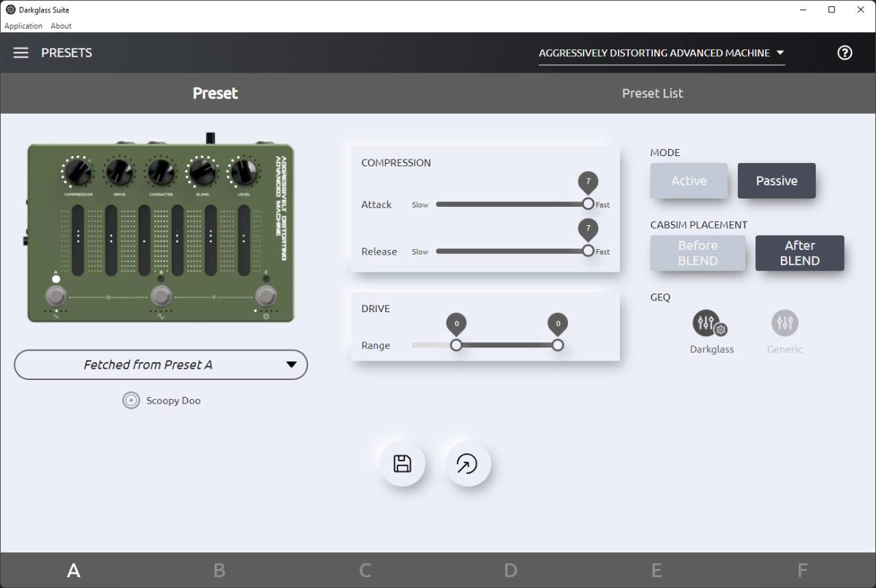
Task: Click the COMPRESSION section heading
Action: point(396,163)
